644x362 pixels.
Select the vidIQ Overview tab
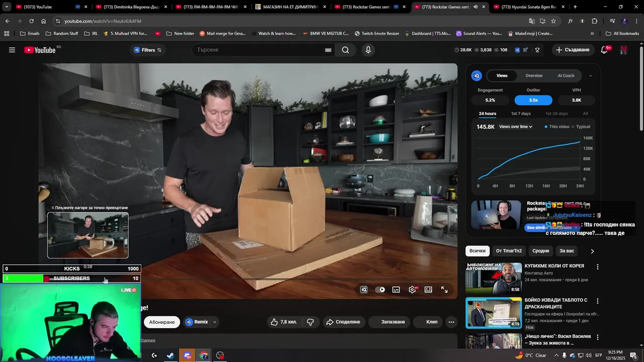[x=534, y=75]
